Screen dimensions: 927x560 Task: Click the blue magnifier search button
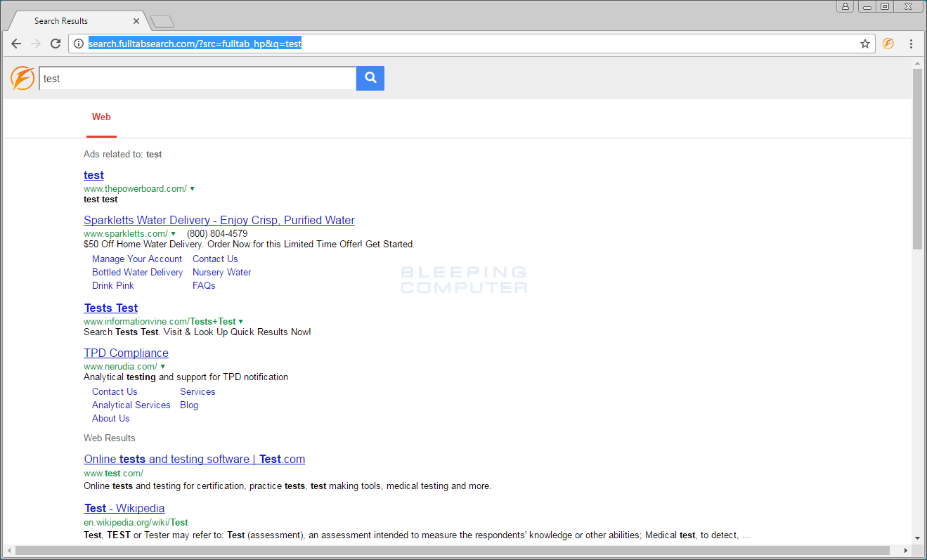[370, 78]
